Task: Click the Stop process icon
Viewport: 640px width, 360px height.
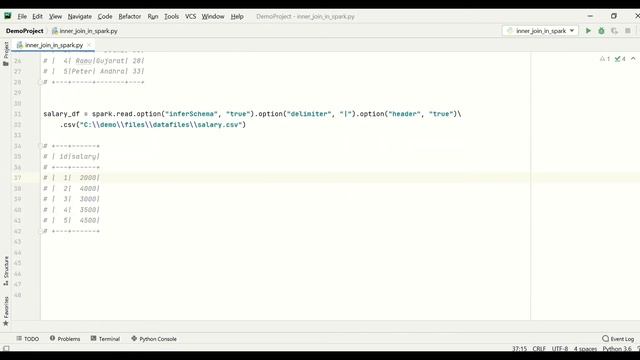Action: (628, 31)
